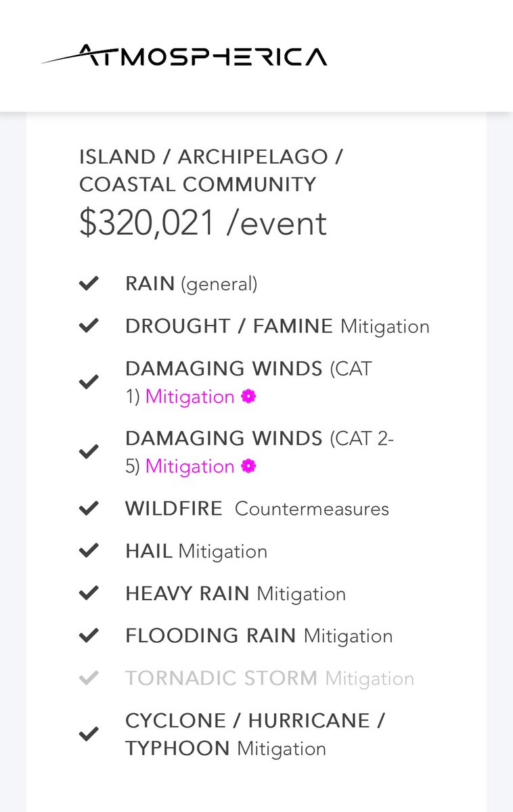This screenshot has height=812, width=513.
Task: Click the checkmark next to HAIL
Action: [89, 551]
